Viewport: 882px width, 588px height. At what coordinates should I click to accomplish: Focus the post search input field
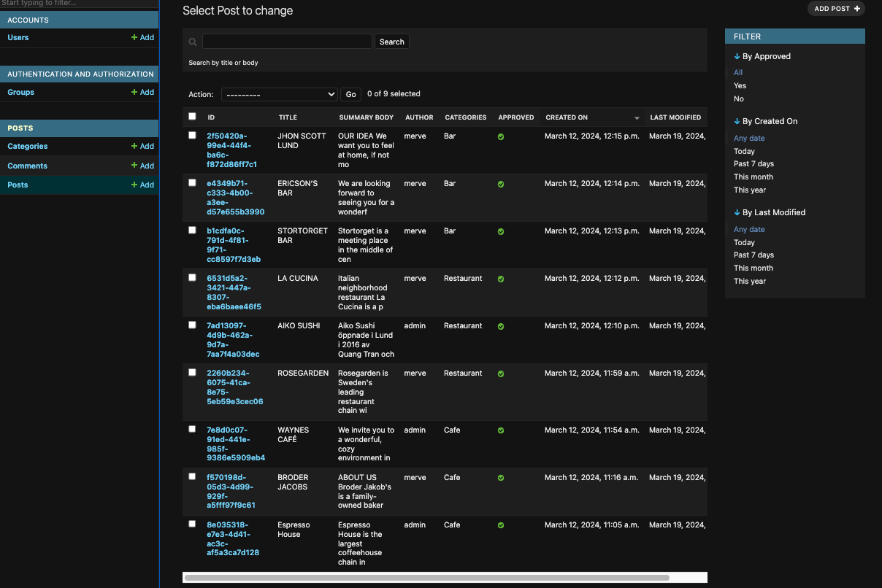[x=287, y=42]
